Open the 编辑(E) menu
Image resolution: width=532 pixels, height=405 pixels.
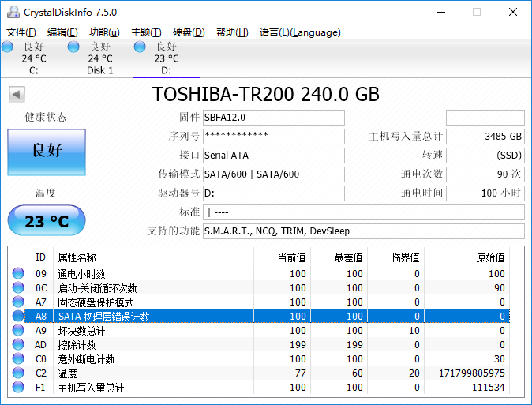coord(62,32)
